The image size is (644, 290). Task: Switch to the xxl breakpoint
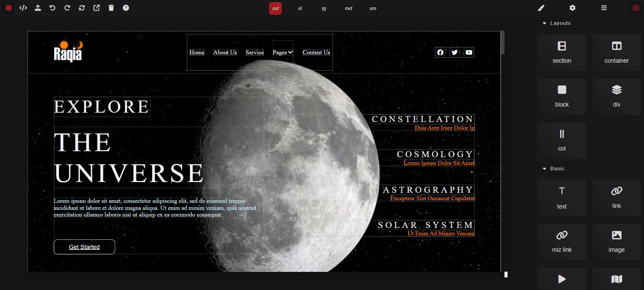coord(275,9)
